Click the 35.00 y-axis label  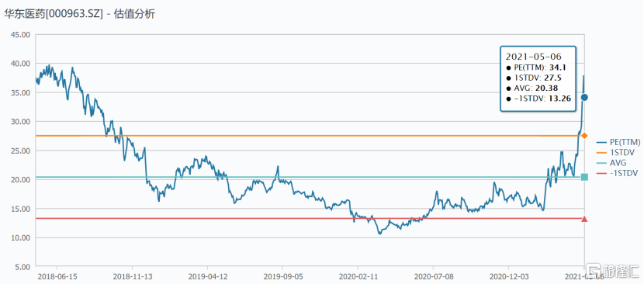tap(19, 93)
